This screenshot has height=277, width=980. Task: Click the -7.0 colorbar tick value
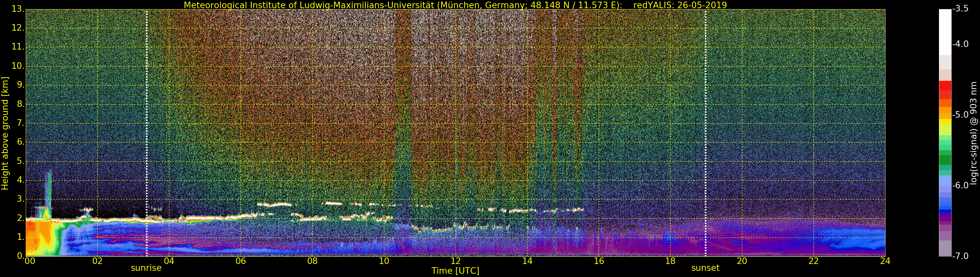[x=960, y=256]
